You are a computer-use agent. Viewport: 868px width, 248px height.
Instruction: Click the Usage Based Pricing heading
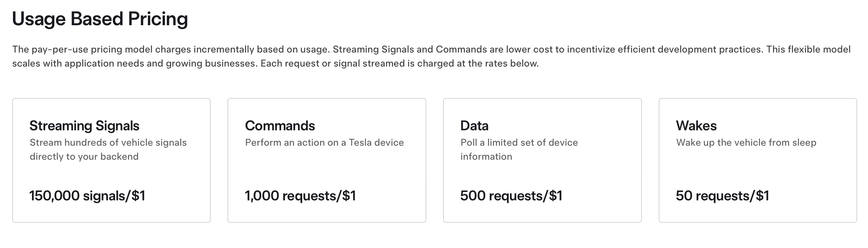[x=100, y=19]
